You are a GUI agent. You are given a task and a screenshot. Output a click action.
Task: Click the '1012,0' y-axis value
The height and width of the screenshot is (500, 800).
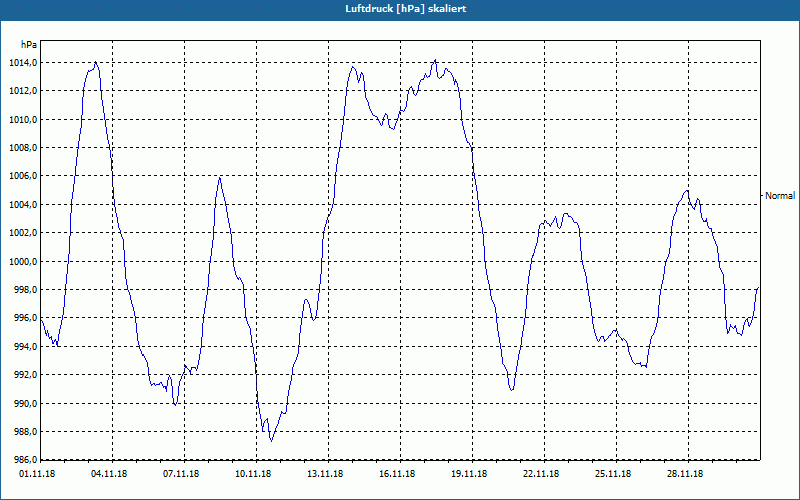[22, 91]
